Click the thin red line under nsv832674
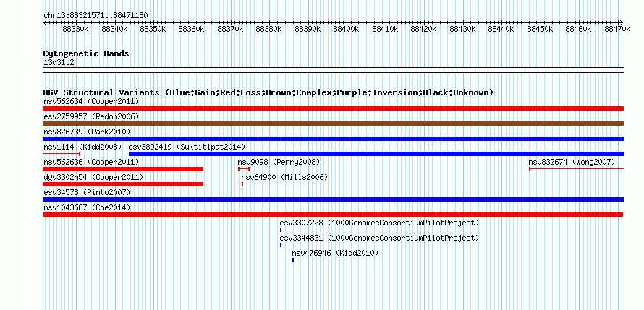This screenshot has width=644, height=310. click(576, 169)
